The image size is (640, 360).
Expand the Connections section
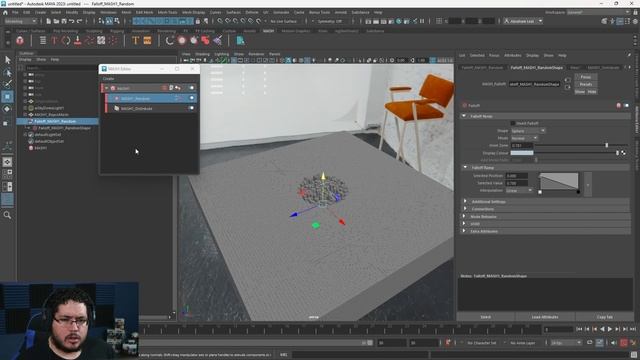[x=465, y=209]
